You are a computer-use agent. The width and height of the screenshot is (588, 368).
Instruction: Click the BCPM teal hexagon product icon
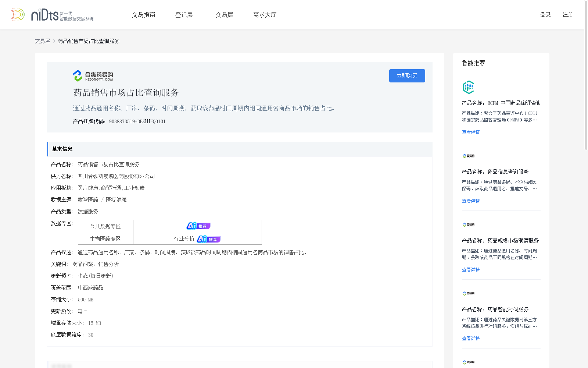tap(468, 87)
